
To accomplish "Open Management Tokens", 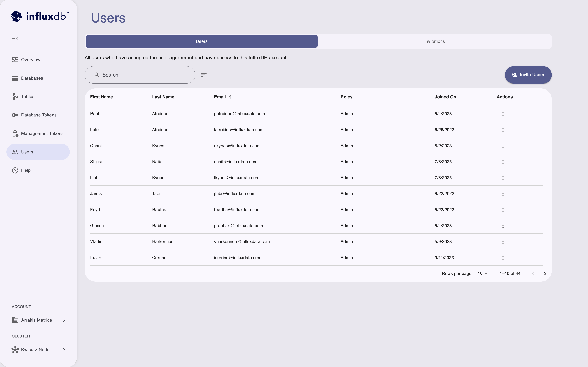I will [42, 133].
